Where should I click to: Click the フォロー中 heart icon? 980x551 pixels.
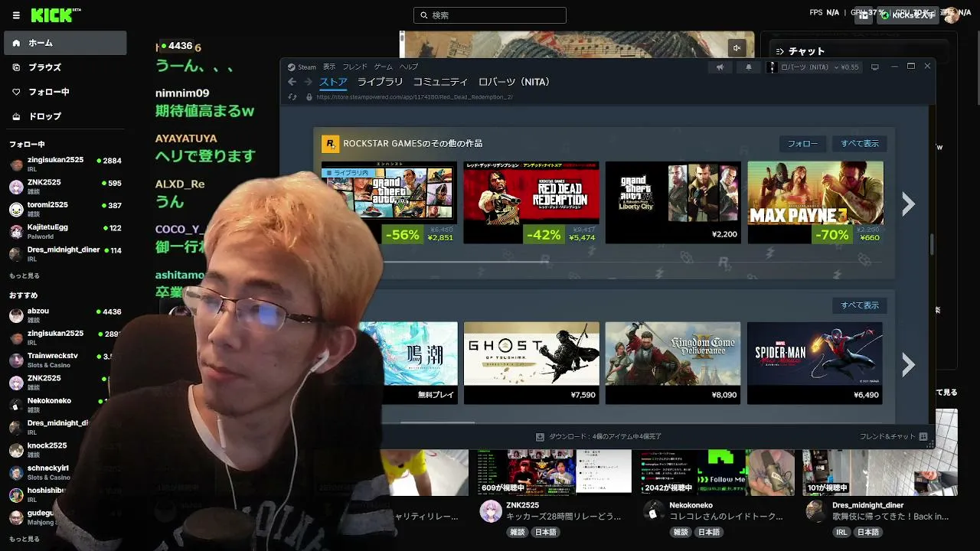coord(17,92)
